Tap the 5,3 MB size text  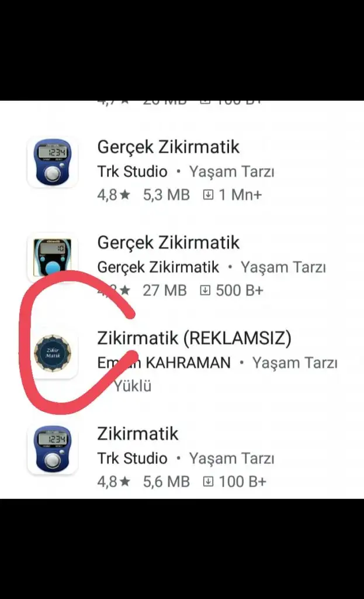pyautogui.click(x=167, y=195)
